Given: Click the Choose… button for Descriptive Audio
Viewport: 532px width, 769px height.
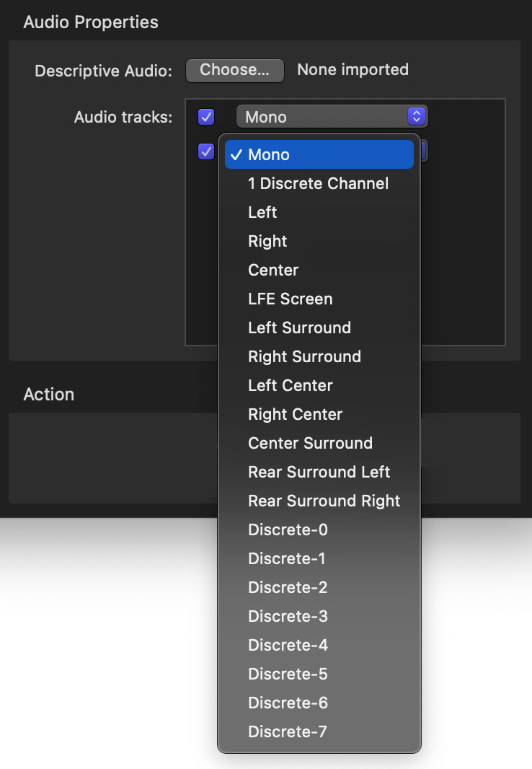Looking at the screenshot, I should (235, 70).
